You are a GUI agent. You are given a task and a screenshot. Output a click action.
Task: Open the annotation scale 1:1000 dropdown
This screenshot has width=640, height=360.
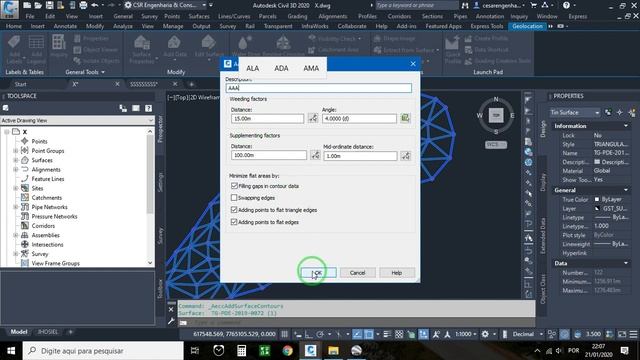(x=466, y=334)
